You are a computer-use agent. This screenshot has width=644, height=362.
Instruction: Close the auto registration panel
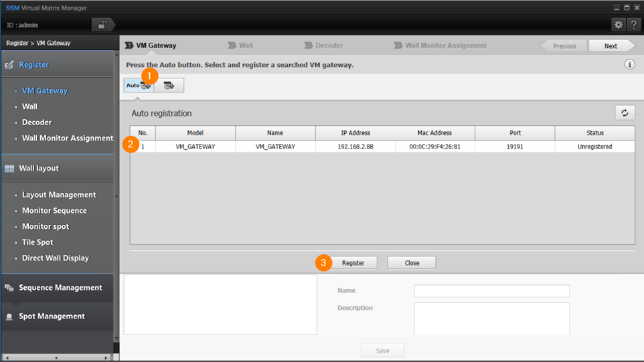[x=412, y=263]
